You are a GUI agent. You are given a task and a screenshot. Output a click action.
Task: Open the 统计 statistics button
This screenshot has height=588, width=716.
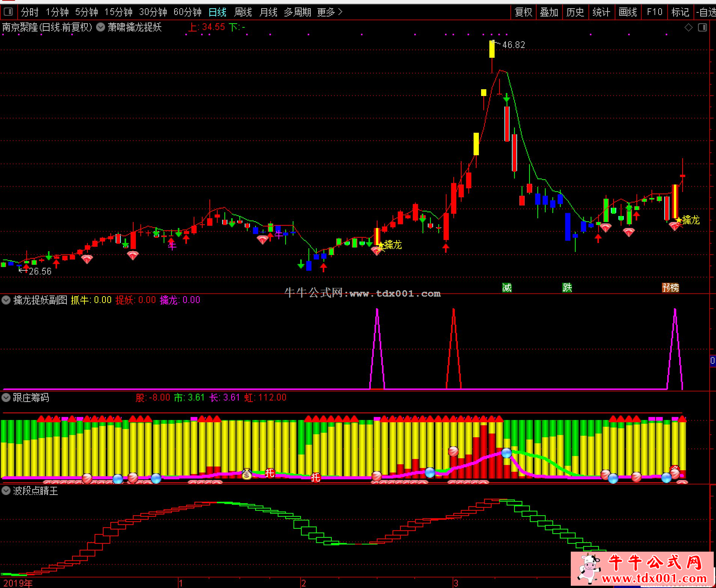tap(602, 12)
